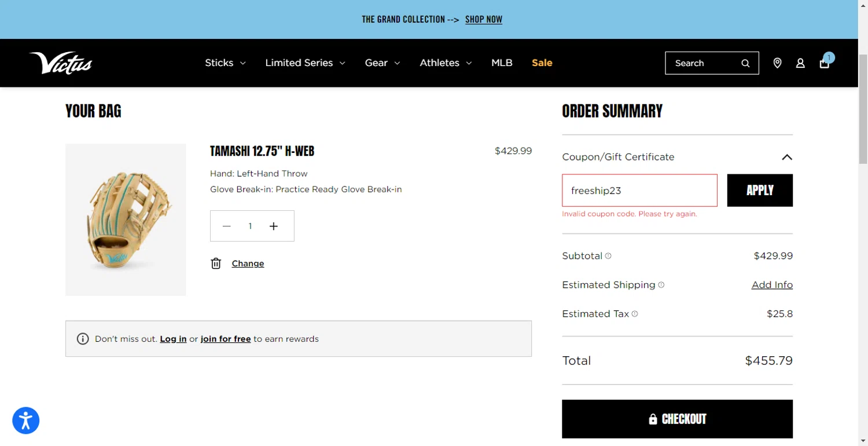Click the Hand: Left-Hand Throw text

coord(259,174)
